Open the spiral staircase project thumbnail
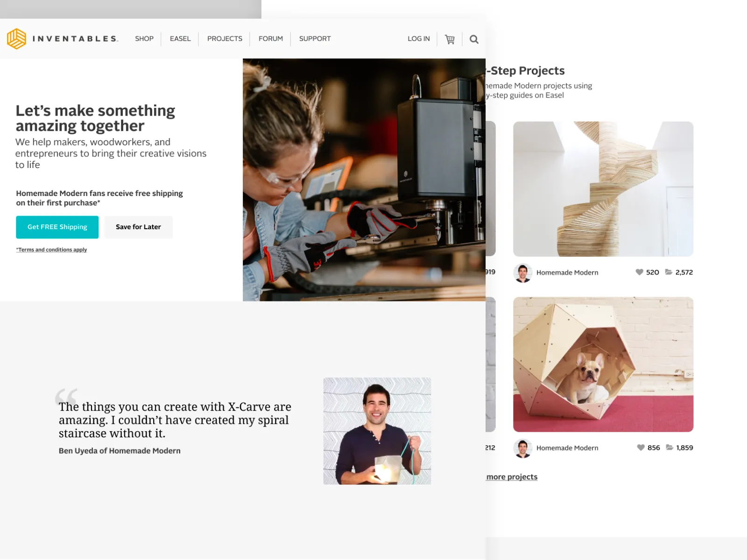 pos(603,189)
